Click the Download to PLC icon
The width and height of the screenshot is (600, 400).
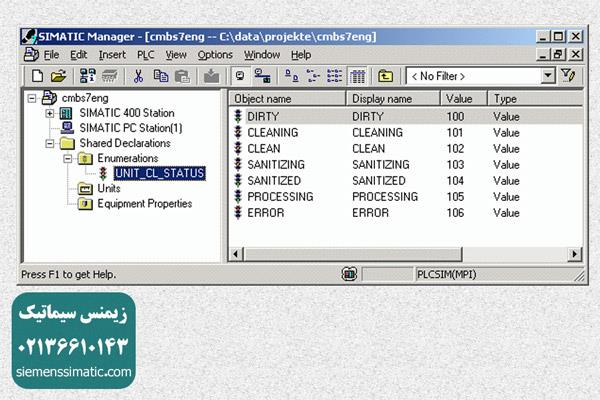[x=211, y=76]
